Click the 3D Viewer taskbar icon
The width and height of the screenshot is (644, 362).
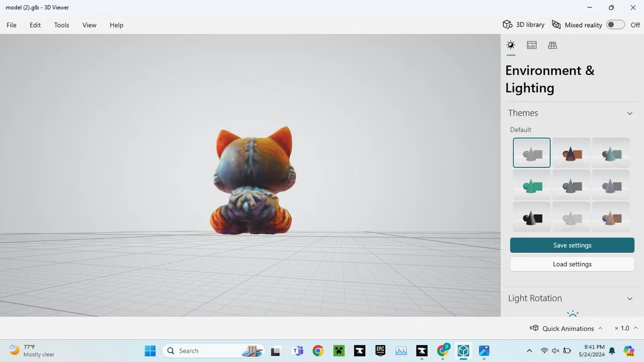(463, 350)
